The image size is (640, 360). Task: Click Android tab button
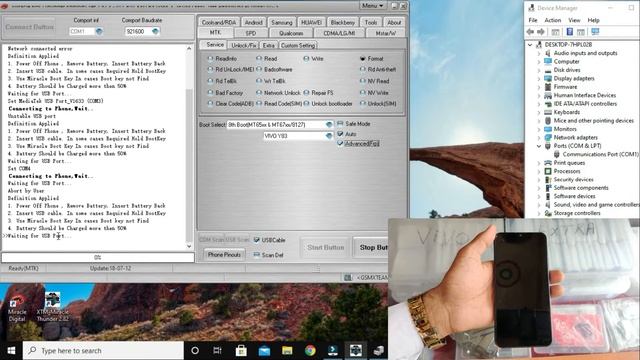[x=253, y=22]
